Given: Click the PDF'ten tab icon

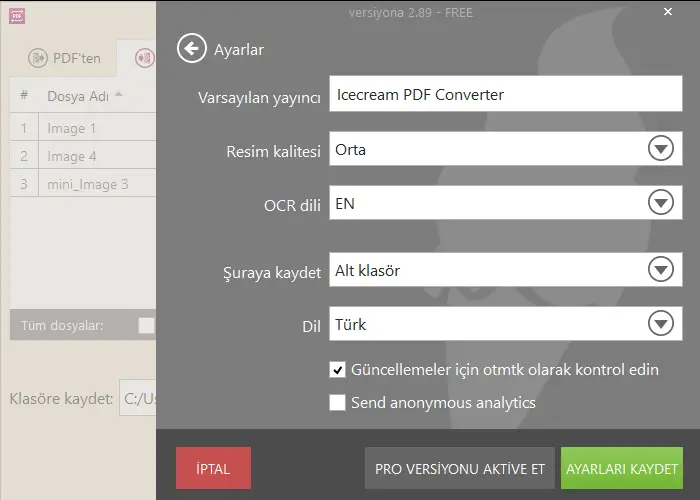Looking at the screenshot, I should tap(38, 58).
